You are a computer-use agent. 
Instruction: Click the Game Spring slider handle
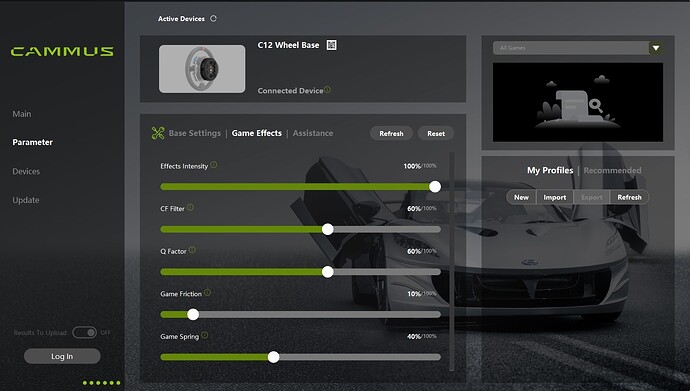point(273,357)
